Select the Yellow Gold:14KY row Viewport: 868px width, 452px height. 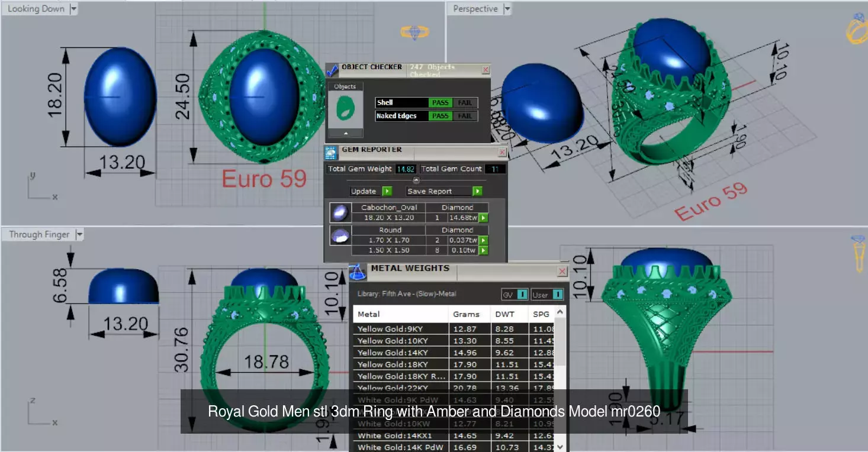click(x=454, y=353)
